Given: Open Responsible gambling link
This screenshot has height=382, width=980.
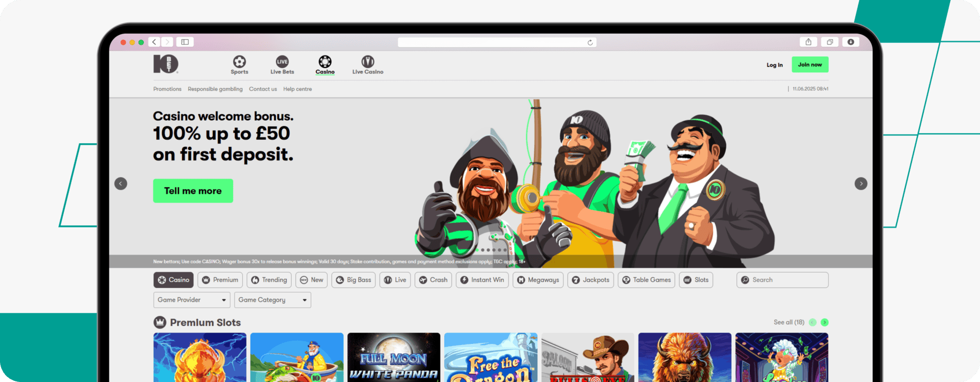Looking at the screenshot, I should click(215, 89).
